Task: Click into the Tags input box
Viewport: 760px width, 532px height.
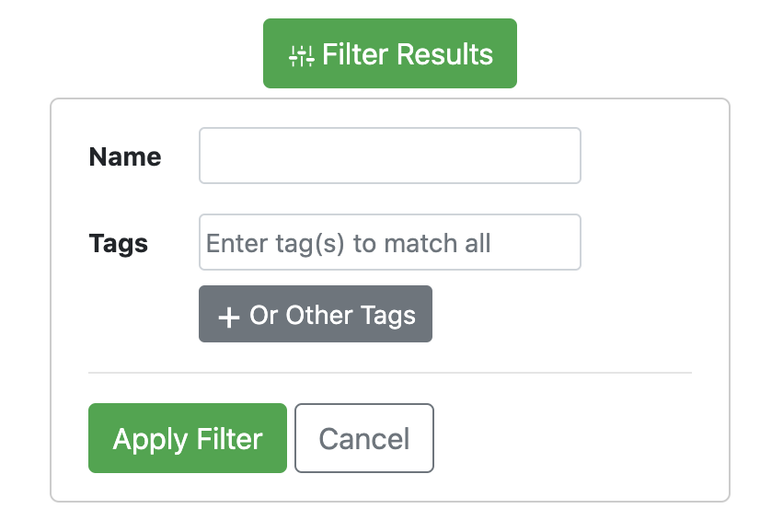Action: point(390,242)
